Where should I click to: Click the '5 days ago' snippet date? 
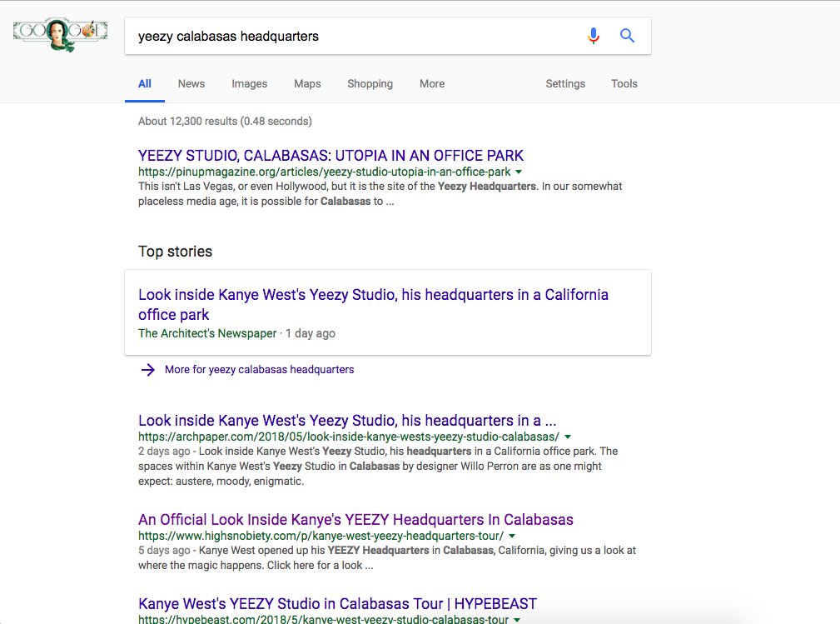pos(164,551)
